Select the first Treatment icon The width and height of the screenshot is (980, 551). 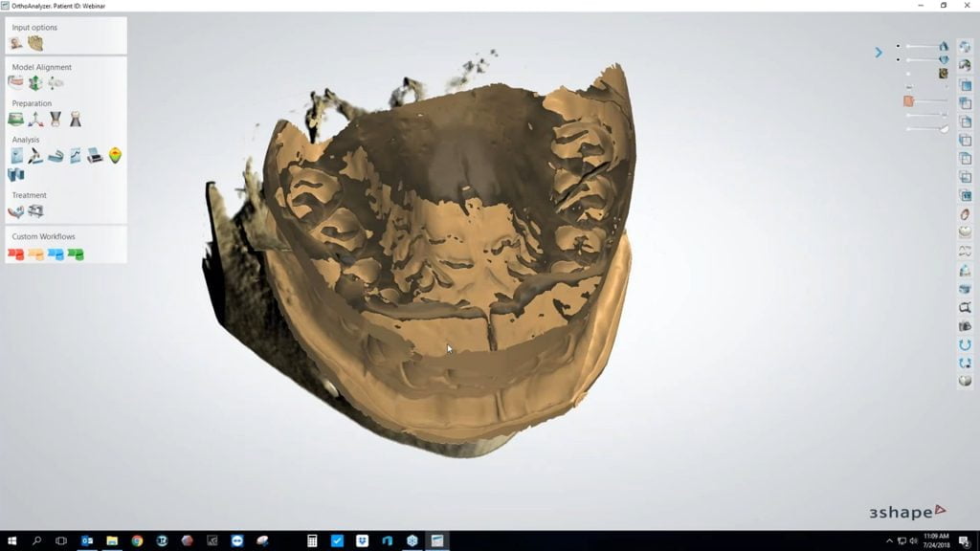(16, 211)
